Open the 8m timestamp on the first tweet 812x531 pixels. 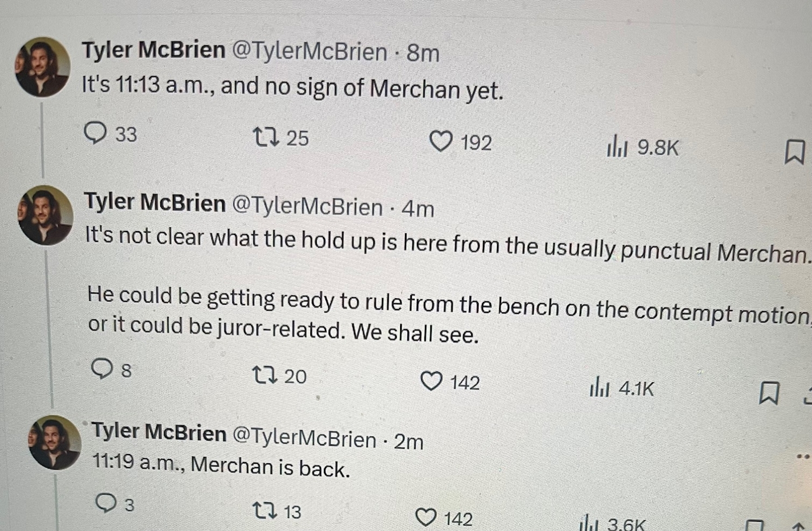(423, 53)
